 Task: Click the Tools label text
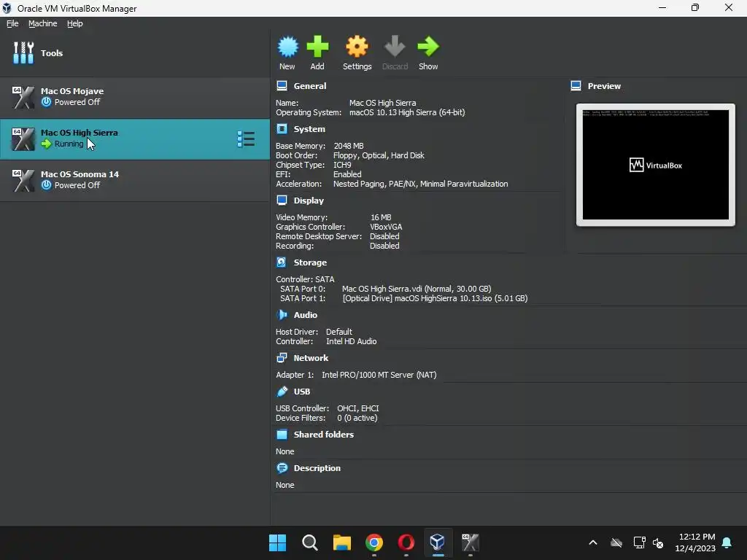tap(52, 53)
